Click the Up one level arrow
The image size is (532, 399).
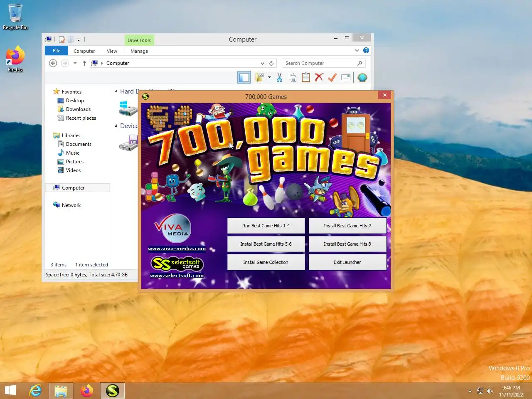84,63
